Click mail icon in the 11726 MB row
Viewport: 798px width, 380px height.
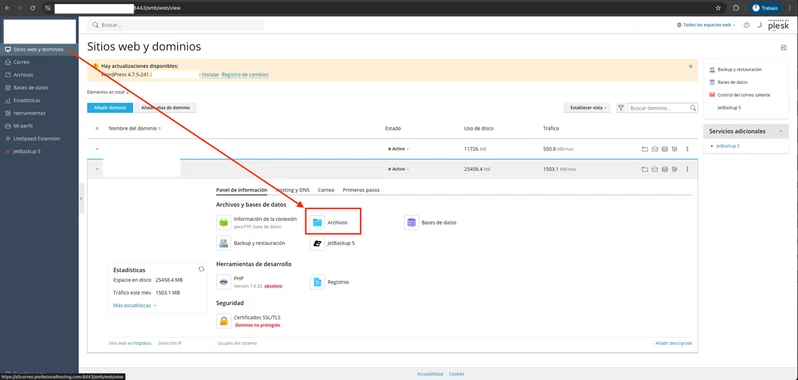[x=654, y=149]
